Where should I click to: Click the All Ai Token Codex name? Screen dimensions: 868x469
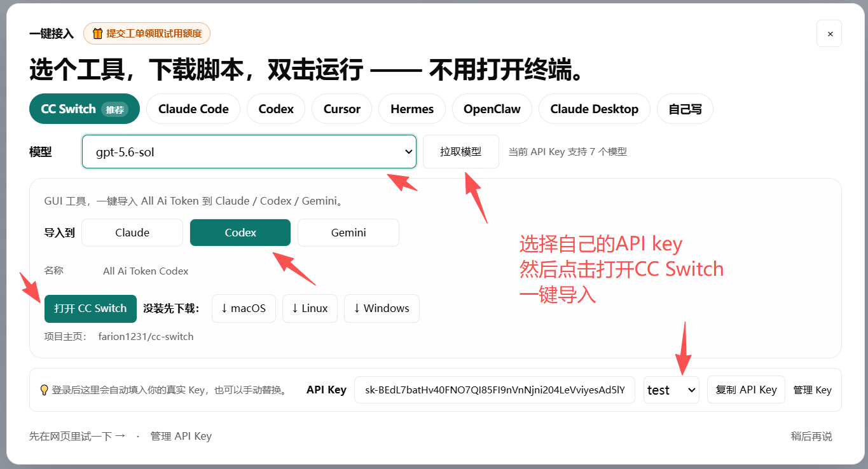(146, 271)
